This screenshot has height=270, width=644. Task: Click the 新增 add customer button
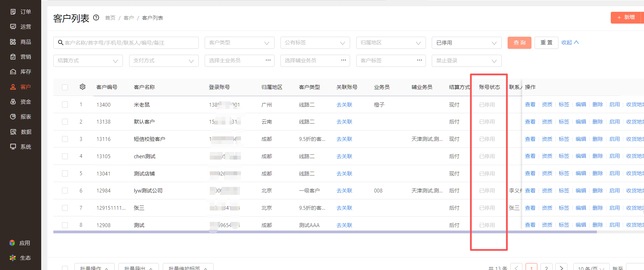coord(626,17)
